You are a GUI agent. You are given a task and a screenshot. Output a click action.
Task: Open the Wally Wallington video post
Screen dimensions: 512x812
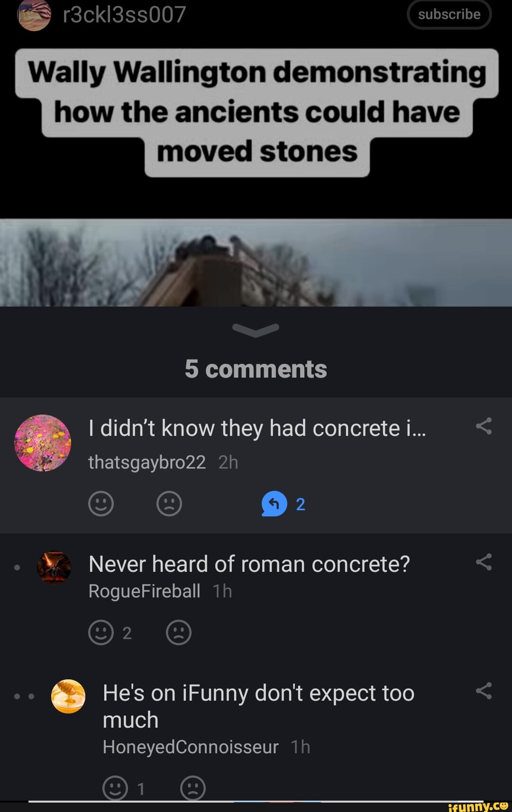coord(256,262)
